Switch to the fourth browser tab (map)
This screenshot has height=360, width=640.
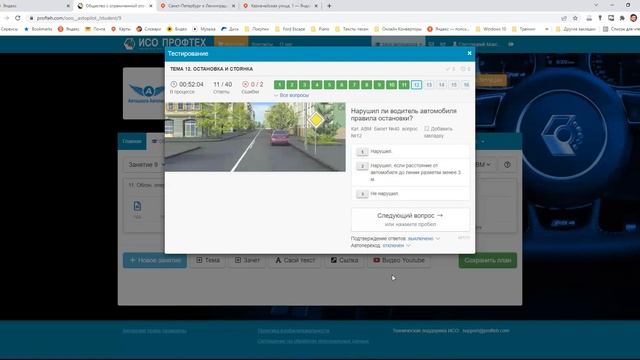280,6
